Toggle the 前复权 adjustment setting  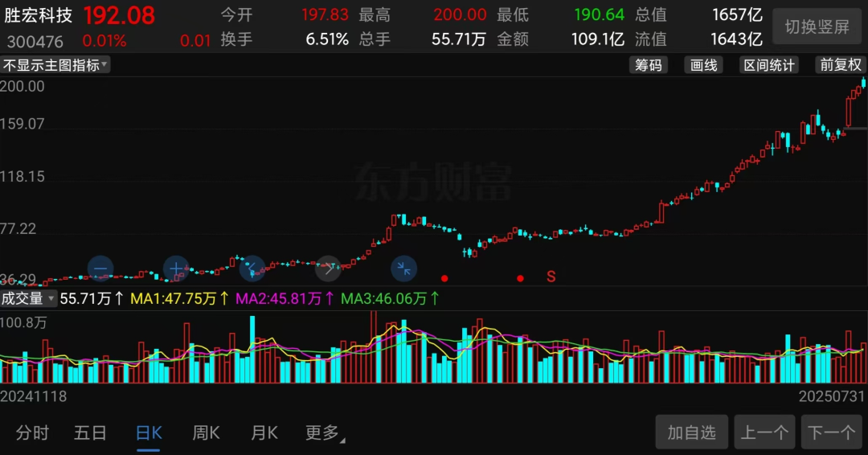click(x=841, y=65)
